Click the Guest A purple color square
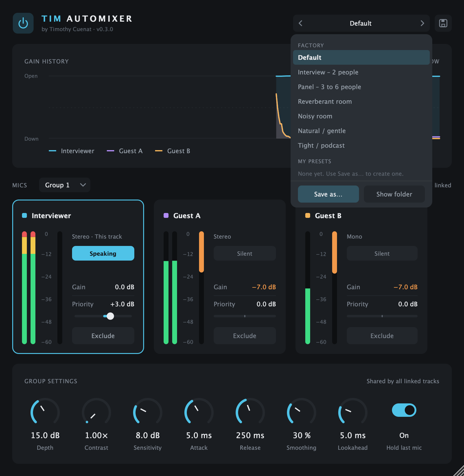Viewport: 464px width, 476px height. (166, 215)
